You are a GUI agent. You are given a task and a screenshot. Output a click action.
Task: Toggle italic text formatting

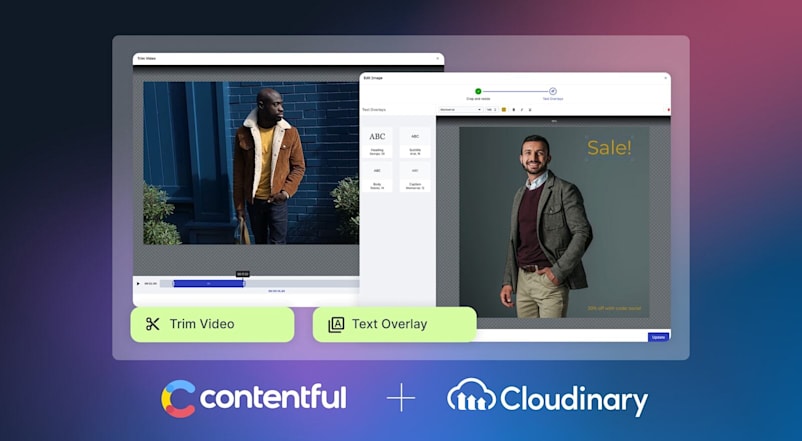click(522, 109)
